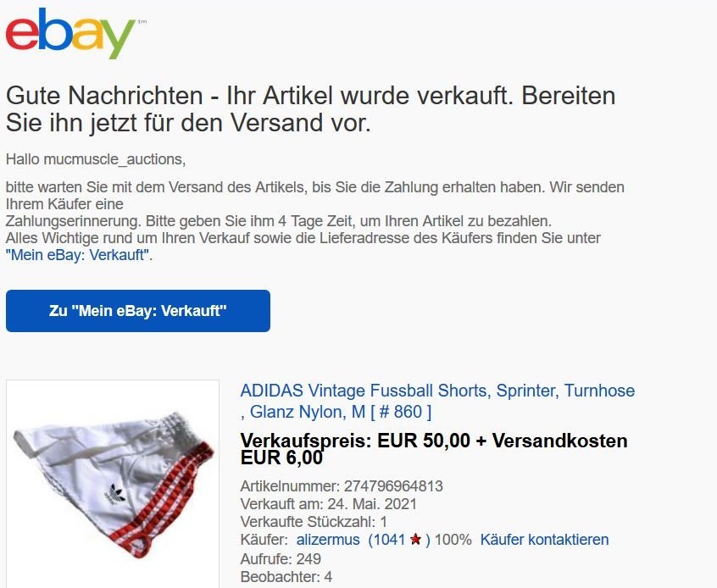
Task: Click the Adidas trefoil logo on shorts
Action: (117, 495)
